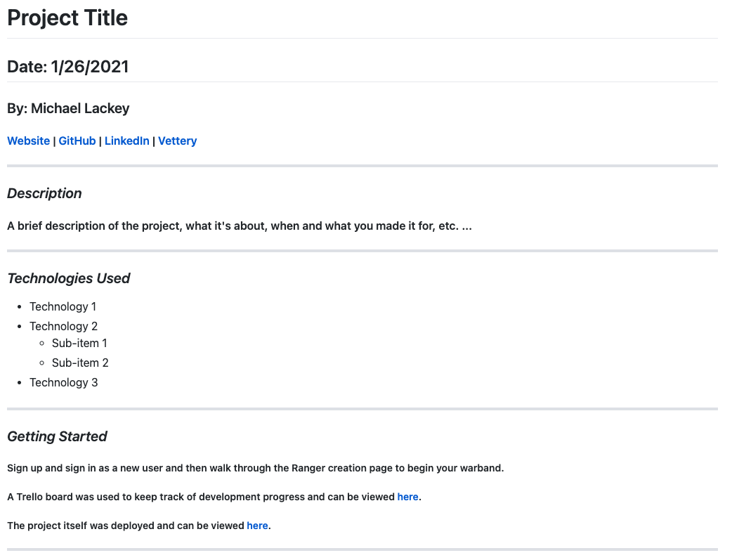Open the deployed project 'here' link
The width and height of the screenshot is (732, 560).
tap(257, 526)
